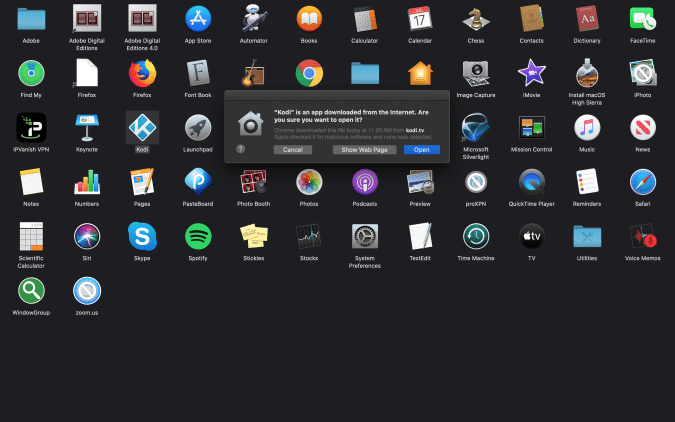Select the Home app house icon
The width and height of the screenshot is (675, 422).
point(420,74)
